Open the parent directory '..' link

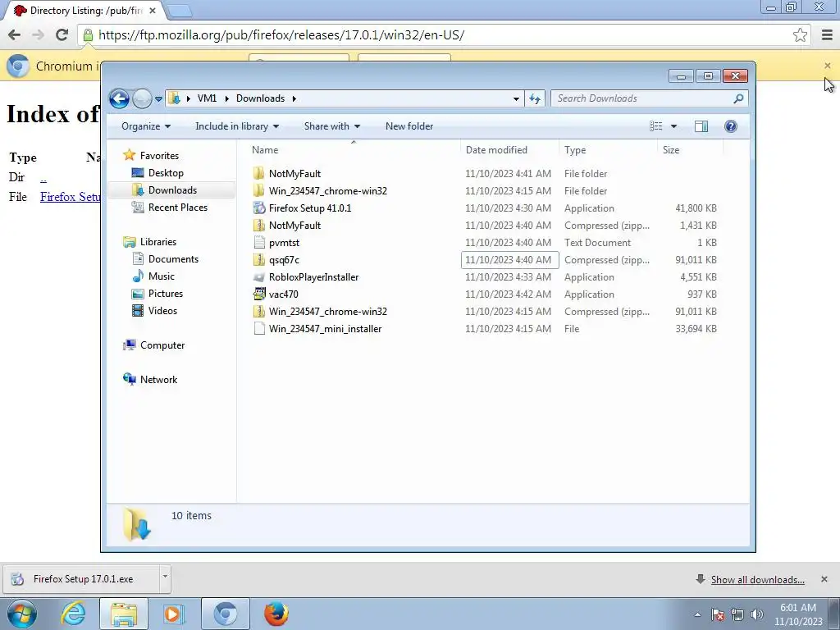pos(43,177)
